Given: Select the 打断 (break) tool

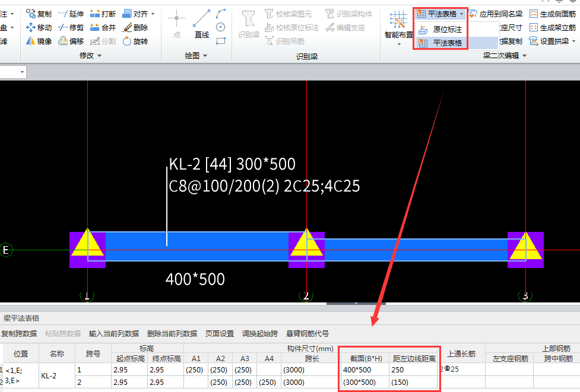Looking at the screenshot, I should pos(103,14).
